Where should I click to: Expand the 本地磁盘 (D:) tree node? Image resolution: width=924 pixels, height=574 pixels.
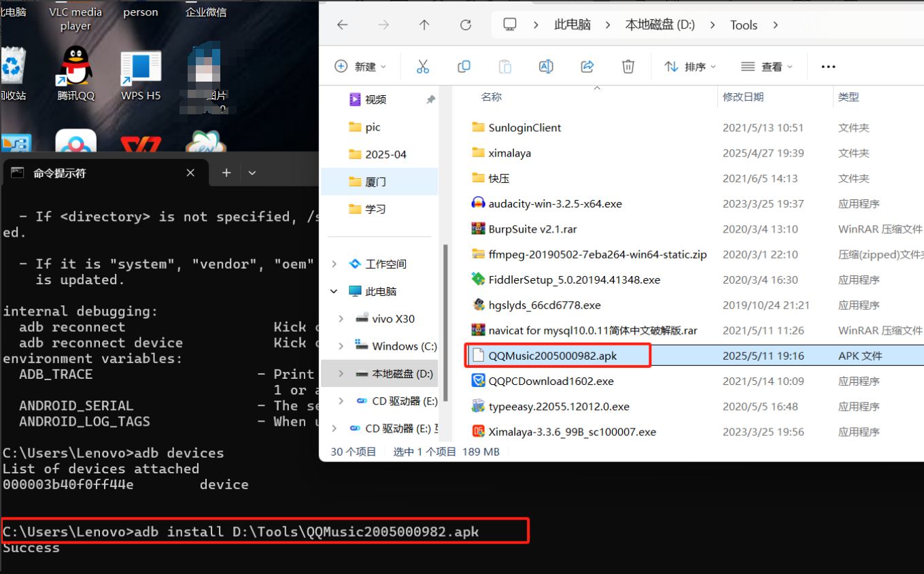(x=341, y=374)
